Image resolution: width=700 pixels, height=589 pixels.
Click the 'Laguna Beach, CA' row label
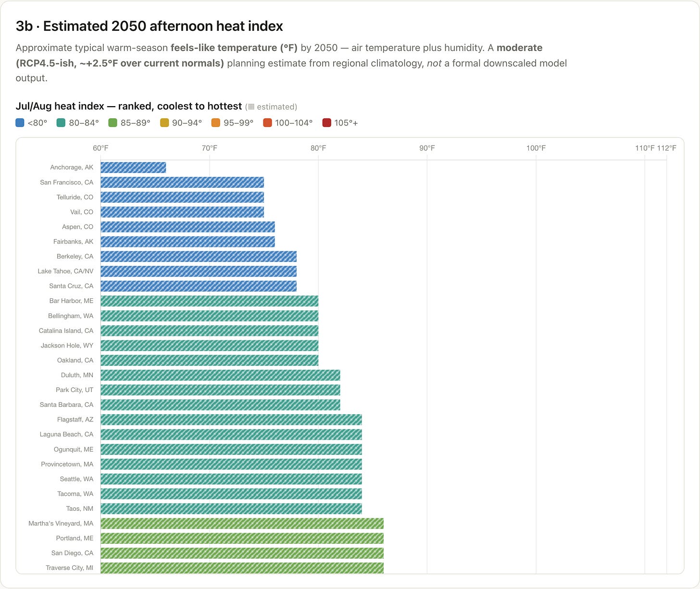coord(67,435)
